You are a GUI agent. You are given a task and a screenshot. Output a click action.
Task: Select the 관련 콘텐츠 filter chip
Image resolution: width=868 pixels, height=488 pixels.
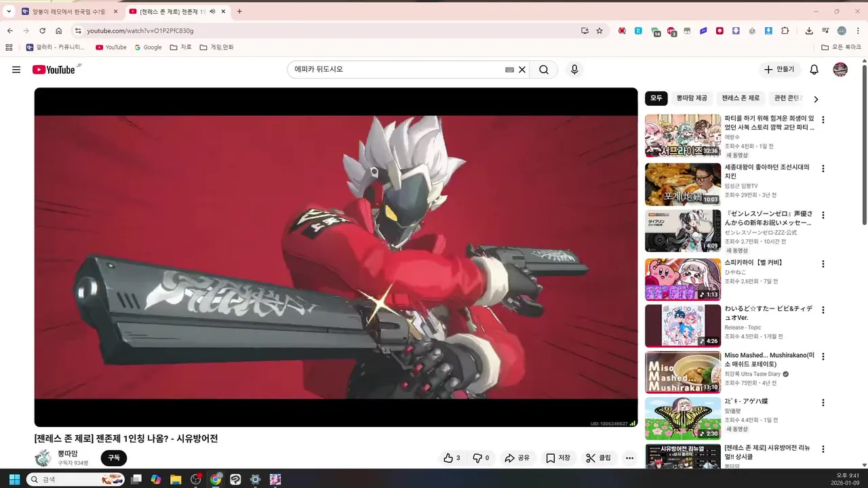click(x=787, y=98)
